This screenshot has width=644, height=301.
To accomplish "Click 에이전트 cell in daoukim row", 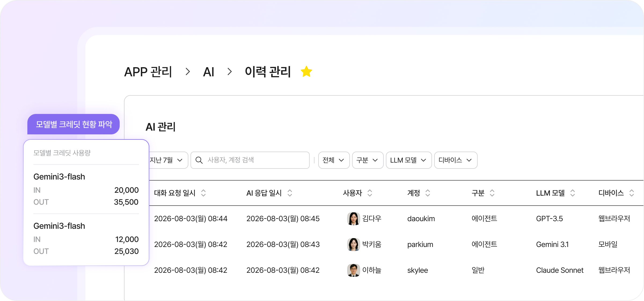I will pyautogui.click(x=484, y=218).
